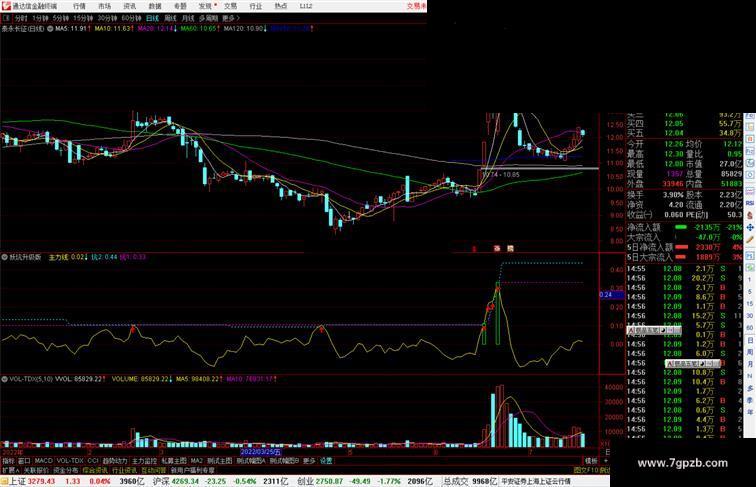The width and height of the screenshot is (756, 487).
Task: Open the 关联报价 tab
Action: 36,470
